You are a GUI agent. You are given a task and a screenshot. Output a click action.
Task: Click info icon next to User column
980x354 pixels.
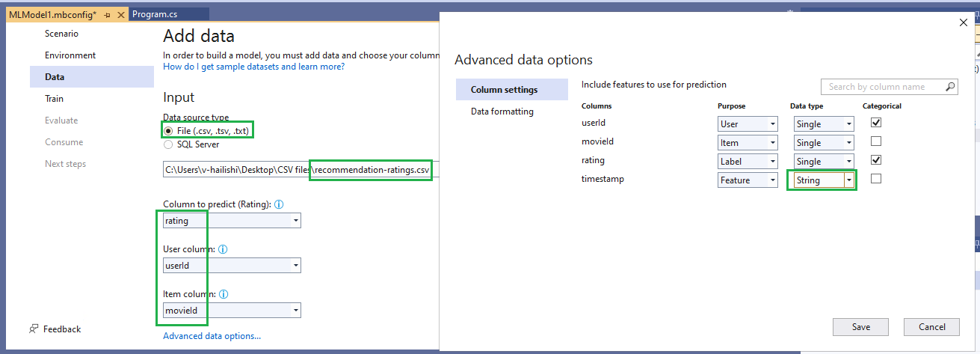[223, 249]
